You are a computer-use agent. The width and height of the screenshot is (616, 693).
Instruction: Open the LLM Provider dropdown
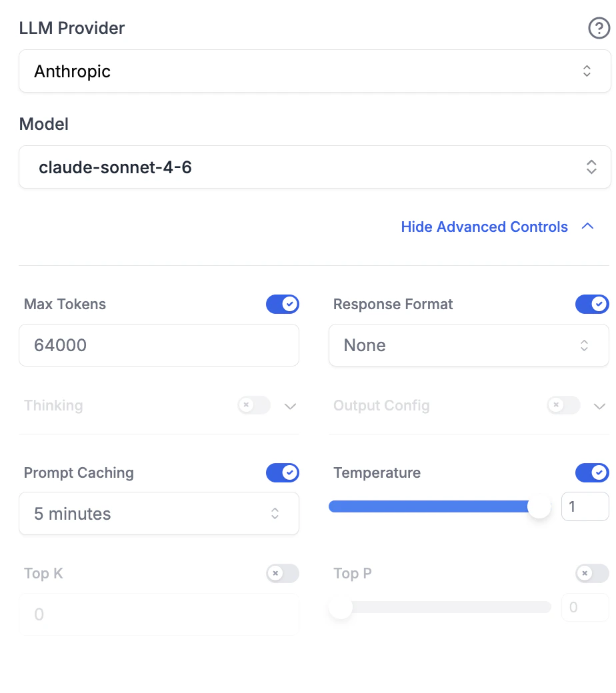tap(315, 71)
